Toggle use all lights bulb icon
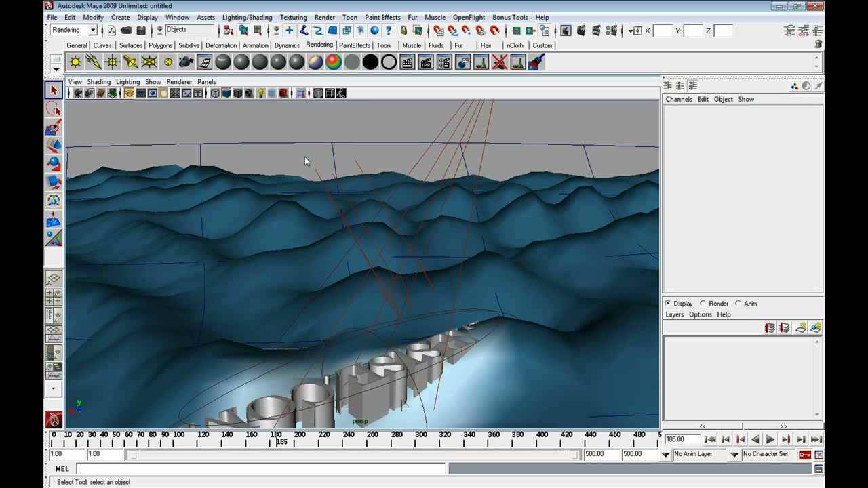Viewport: 868px width, 488px height. [x=260, y=94]
